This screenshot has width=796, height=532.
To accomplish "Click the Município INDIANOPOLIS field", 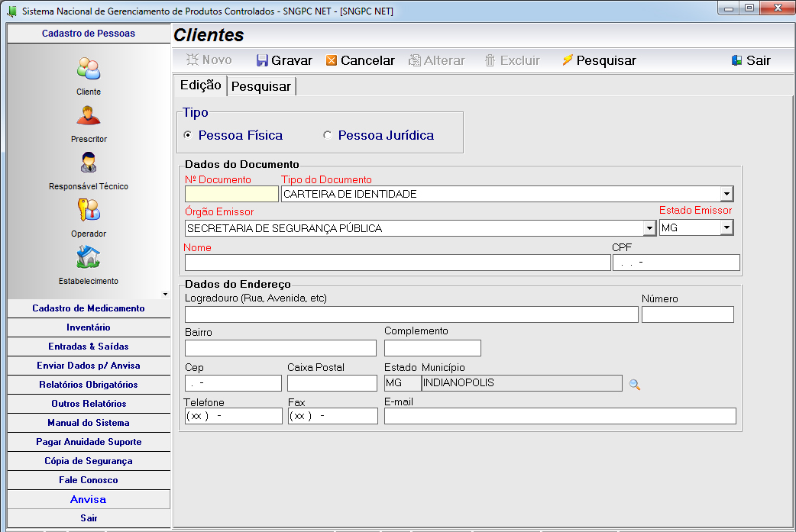I will pos(522,383).
